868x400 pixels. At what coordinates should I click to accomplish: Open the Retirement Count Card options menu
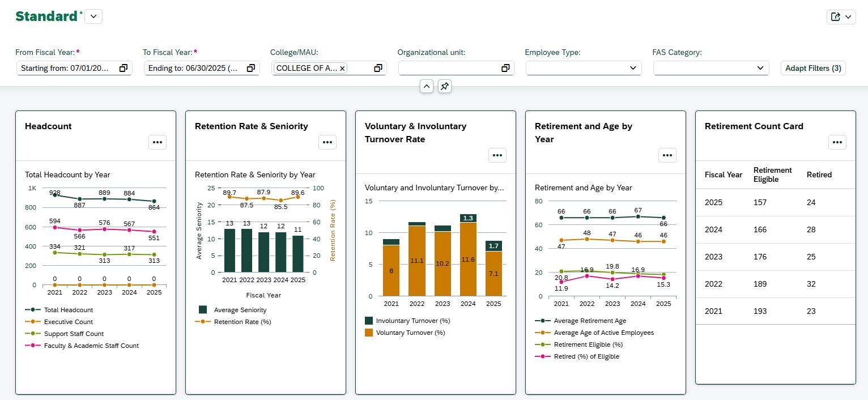pyautogui.click(x=837, y=142)
